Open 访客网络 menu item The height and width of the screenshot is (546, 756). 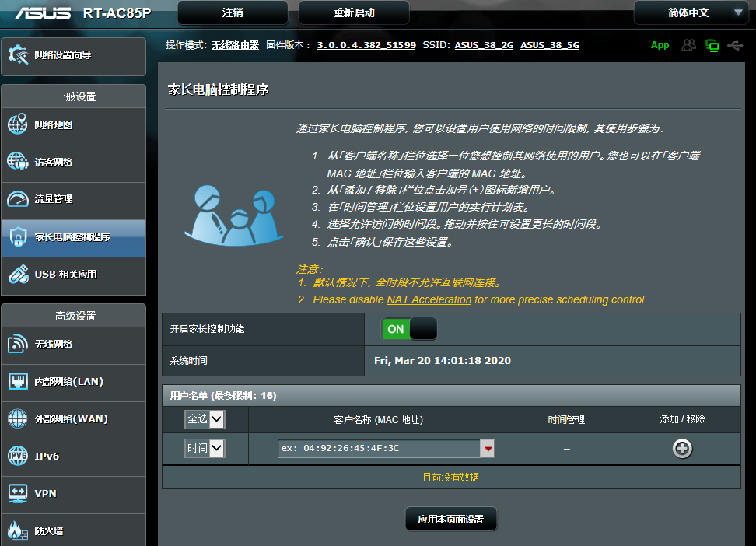point(74,163)
